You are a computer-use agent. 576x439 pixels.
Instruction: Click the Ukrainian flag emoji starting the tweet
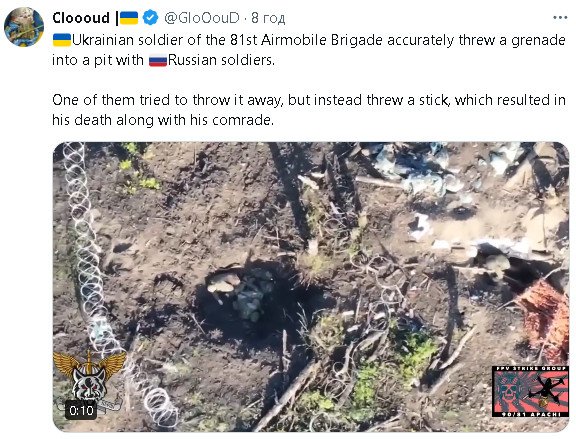click(62, 40)
